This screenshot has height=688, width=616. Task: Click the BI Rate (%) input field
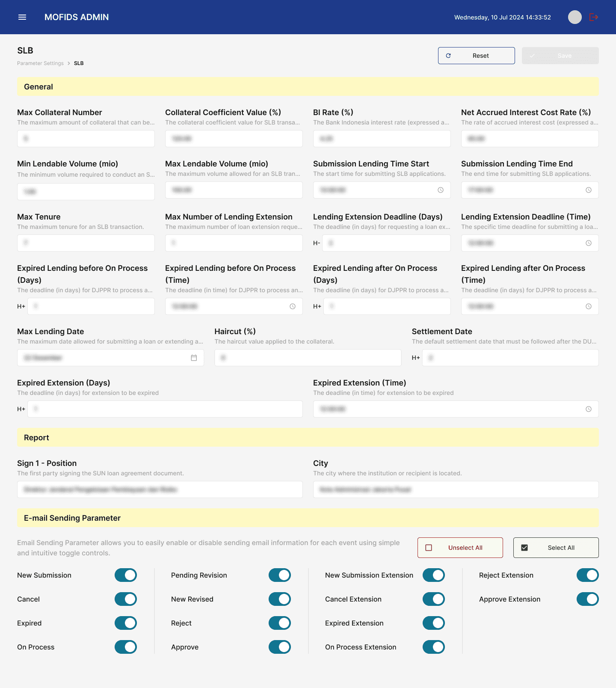382,139
